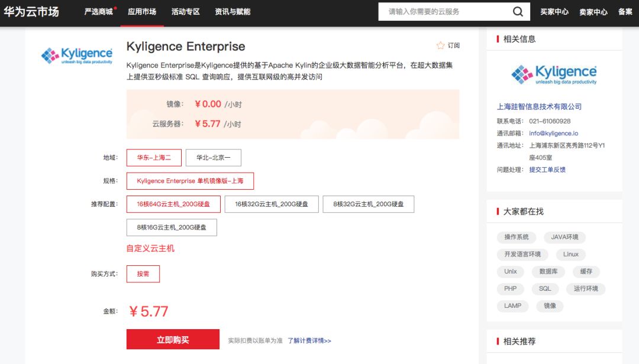Click the 相关信息 section heading
The image size is (639, 364).
[519, 39]
